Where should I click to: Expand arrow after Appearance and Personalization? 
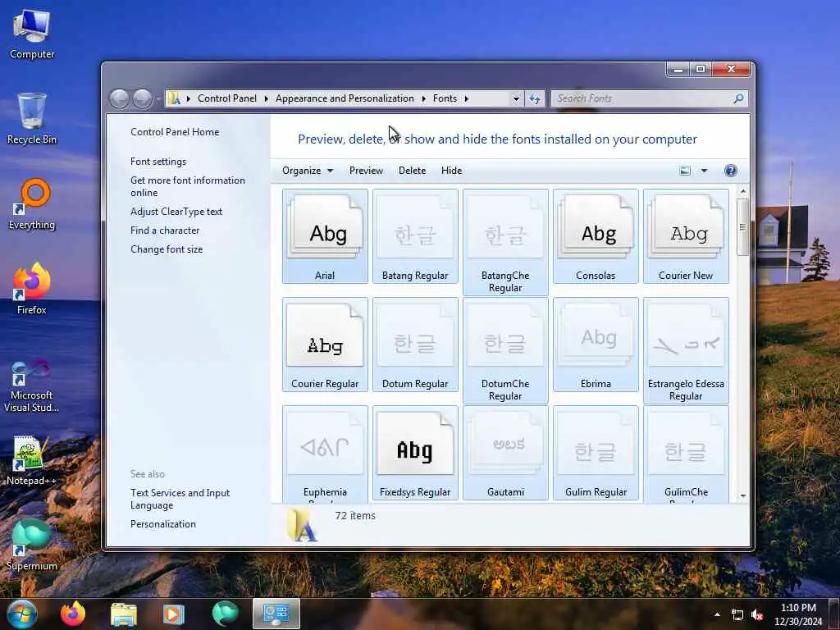[x=424, y=98]
